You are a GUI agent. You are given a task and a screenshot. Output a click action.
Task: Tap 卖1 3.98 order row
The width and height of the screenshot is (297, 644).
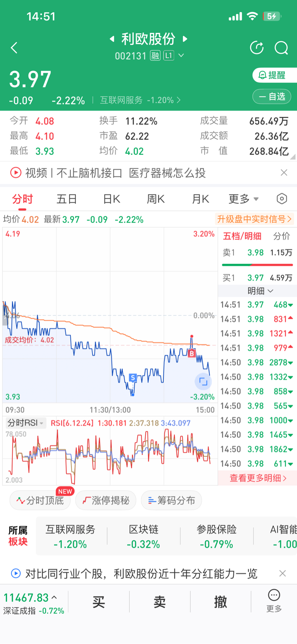click(257, 252)
